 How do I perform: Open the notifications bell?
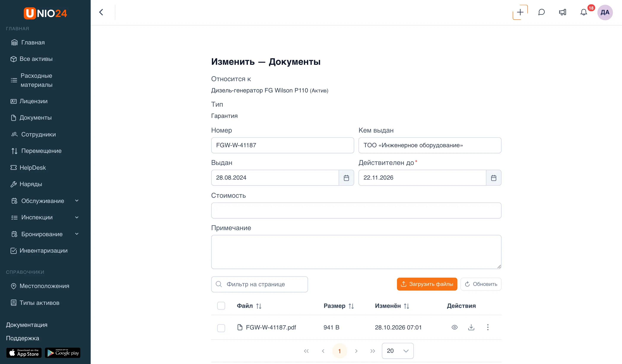[584, 12]
